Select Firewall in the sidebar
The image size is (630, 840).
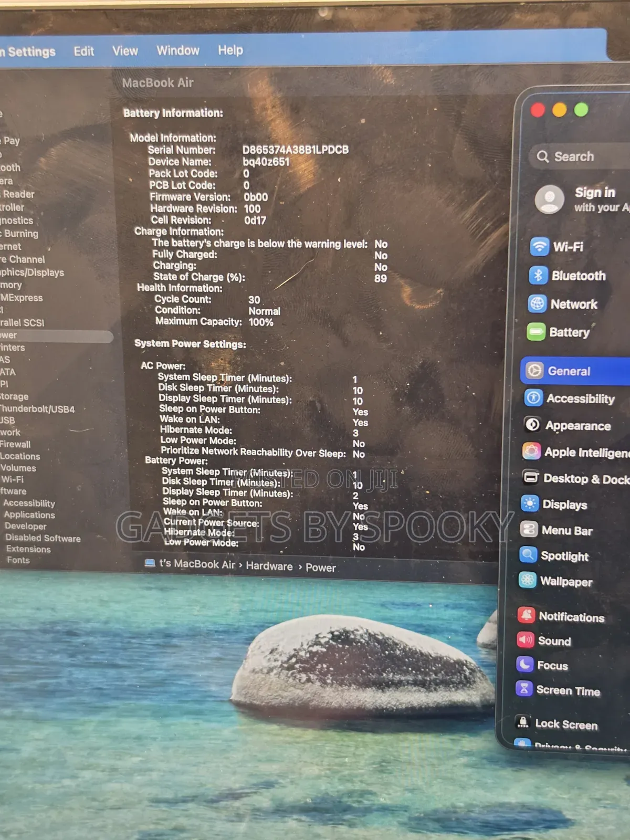(15, 445)
